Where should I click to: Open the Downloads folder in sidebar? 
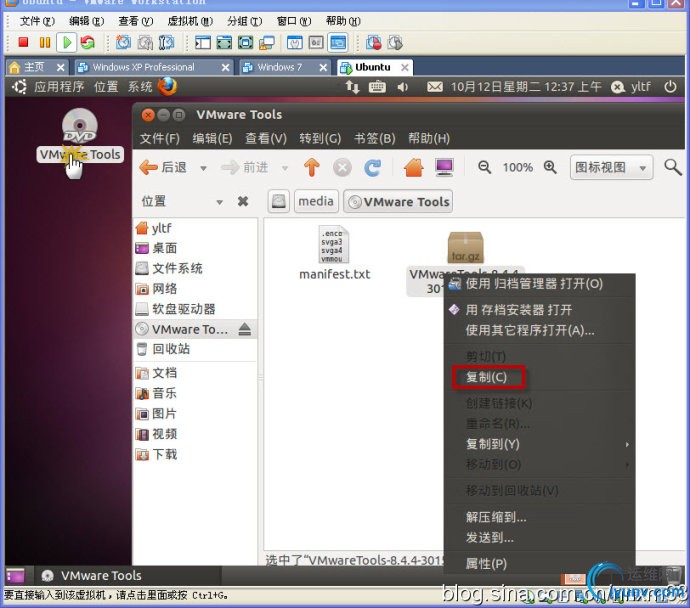pos(195,454)
